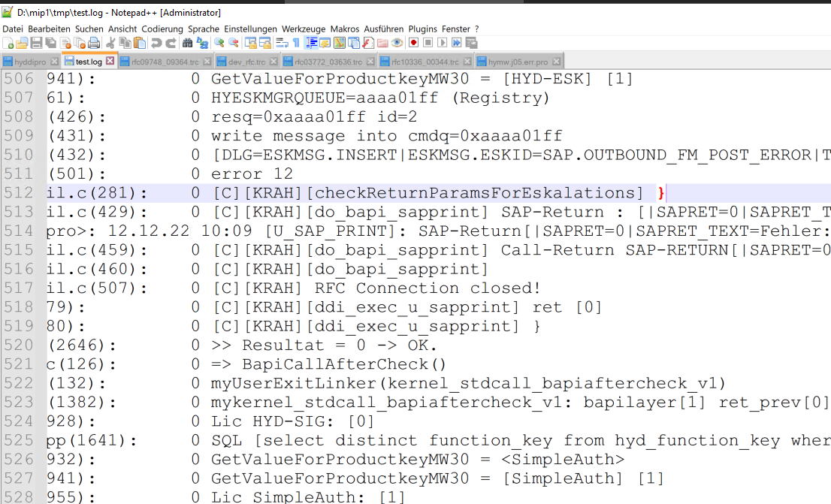Image resolution: width=831 pixels, height=504 pixels.
Task: Save the current file via toolbar
Action: pyautogui.click(x=36, y=43)
